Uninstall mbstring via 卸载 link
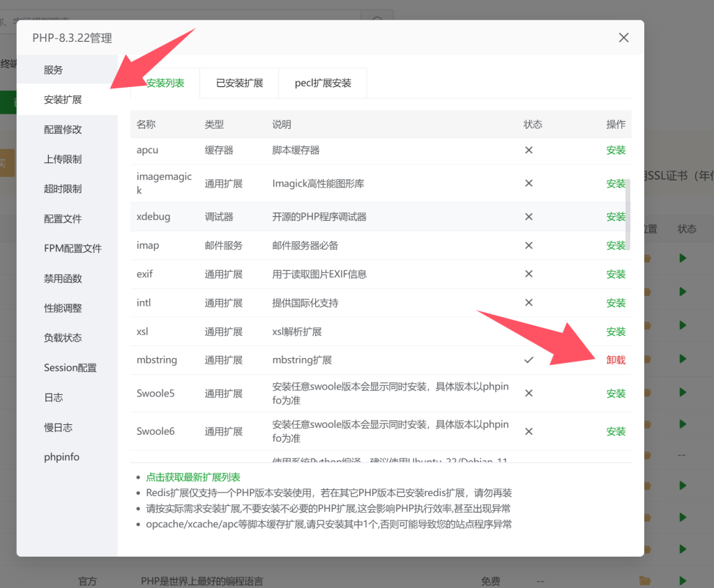714x588 pixels. (616, 360)
